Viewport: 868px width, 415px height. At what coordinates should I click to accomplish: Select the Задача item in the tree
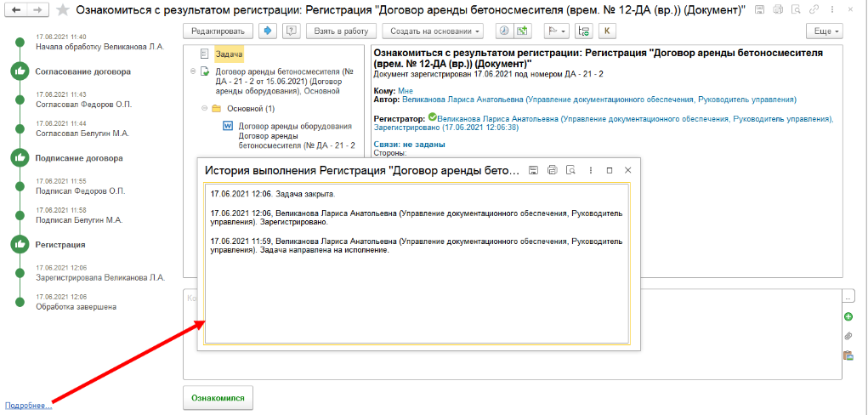click(x=229, y=54)
